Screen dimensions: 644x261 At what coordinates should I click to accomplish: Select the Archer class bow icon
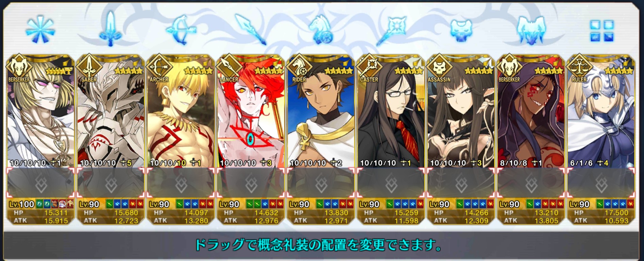point(181,30)
